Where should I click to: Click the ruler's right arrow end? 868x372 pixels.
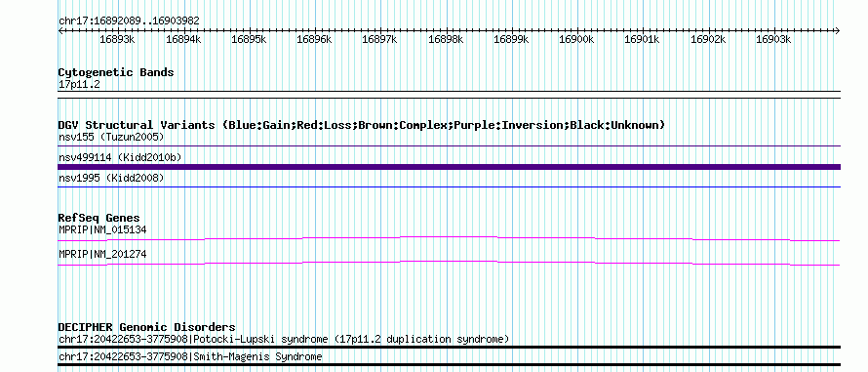tap(837, 30)
